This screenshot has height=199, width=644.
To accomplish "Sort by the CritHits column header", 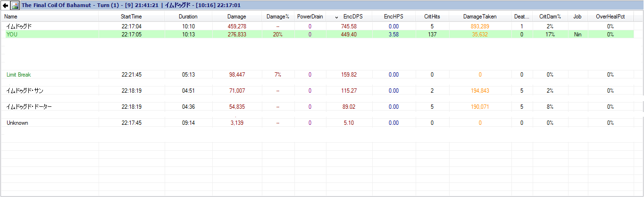I will pyautogui.click(x=432, y=17).
